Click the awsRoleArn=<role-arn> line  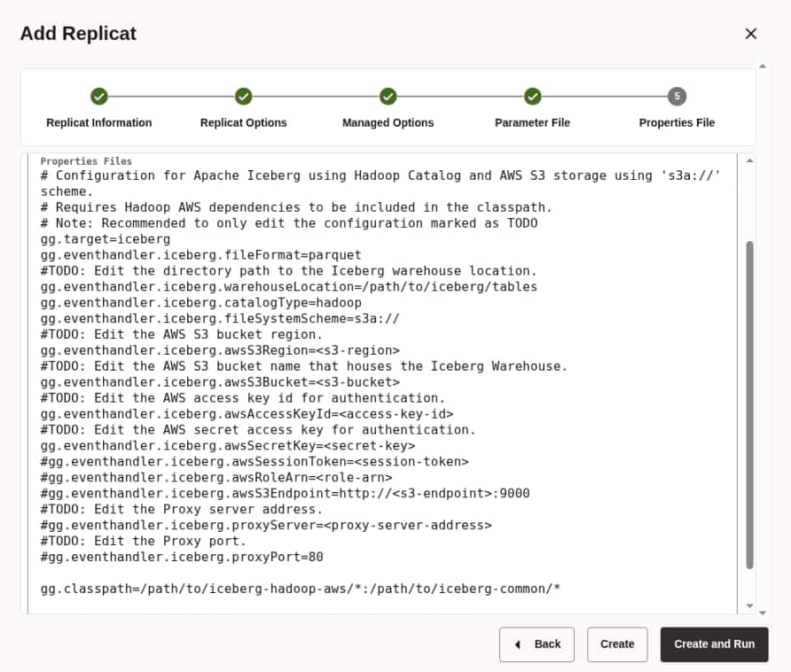tap(216, 477)
